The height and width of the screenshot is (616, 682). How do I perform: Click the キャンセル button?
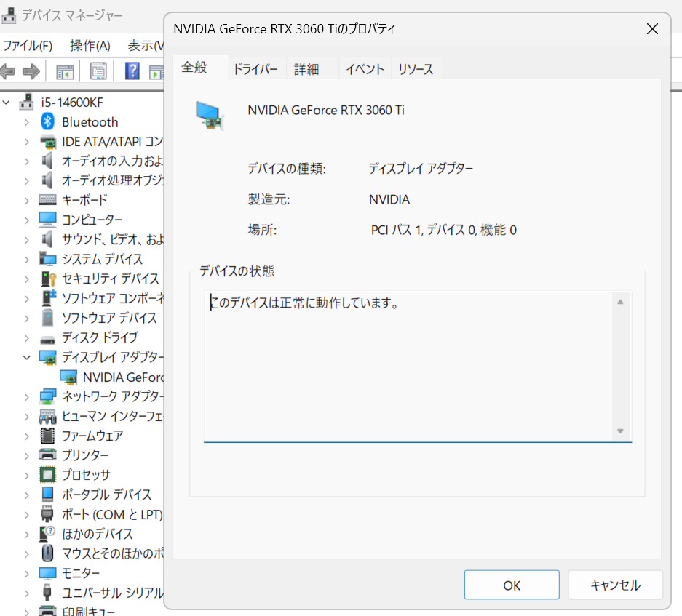616,585
